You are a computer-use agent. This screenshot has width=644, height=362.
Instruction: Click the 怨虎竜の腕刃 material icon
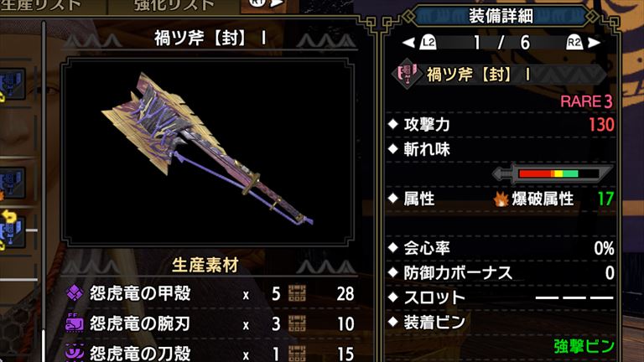(x=75, y=323)
